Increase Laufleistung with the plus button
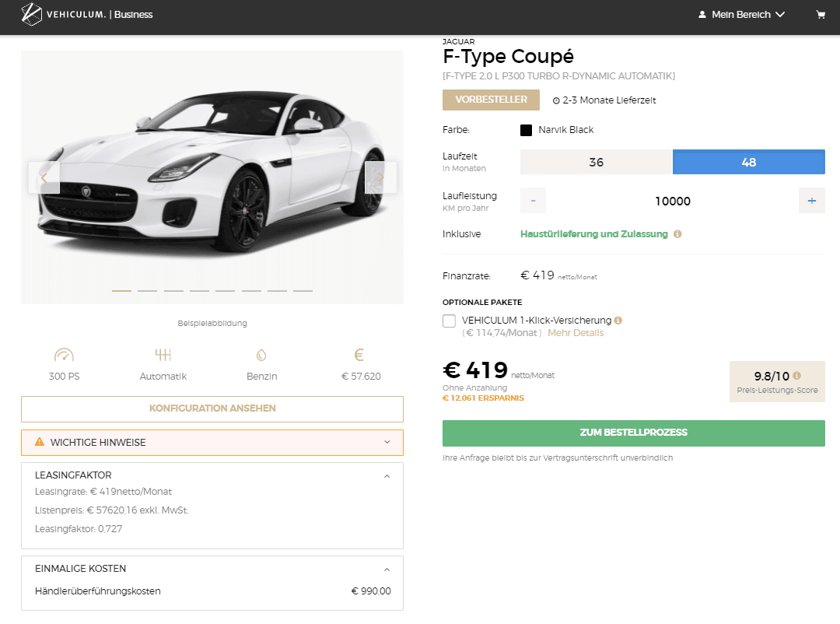The image size is (840, 624). coord(812,201)
